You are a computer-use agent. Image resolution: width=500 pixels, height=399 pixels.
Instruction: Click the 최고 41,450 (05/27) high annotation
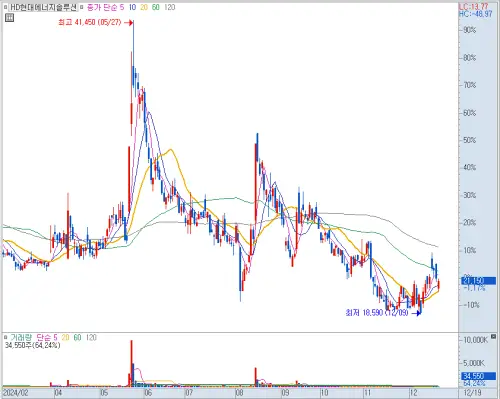(90, 22)
